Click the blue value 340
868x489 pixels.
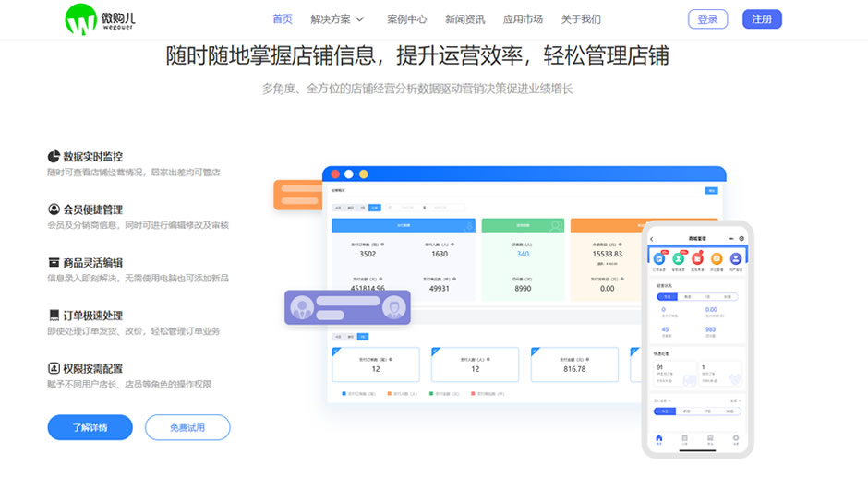524,254
